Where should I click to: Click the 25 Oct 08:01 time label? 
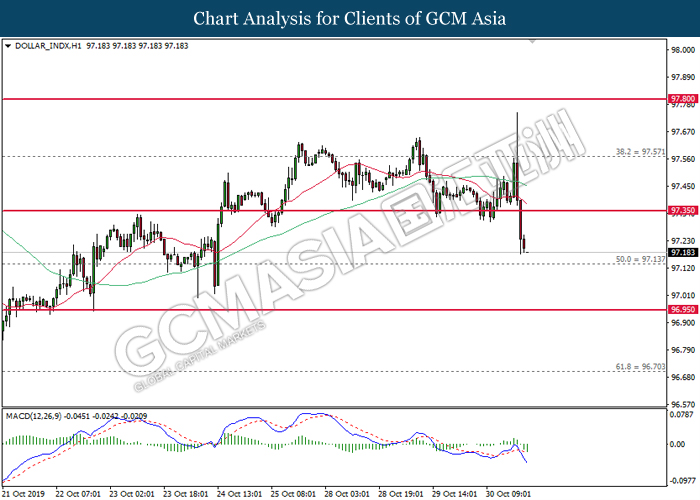click(x=293, y=494)
